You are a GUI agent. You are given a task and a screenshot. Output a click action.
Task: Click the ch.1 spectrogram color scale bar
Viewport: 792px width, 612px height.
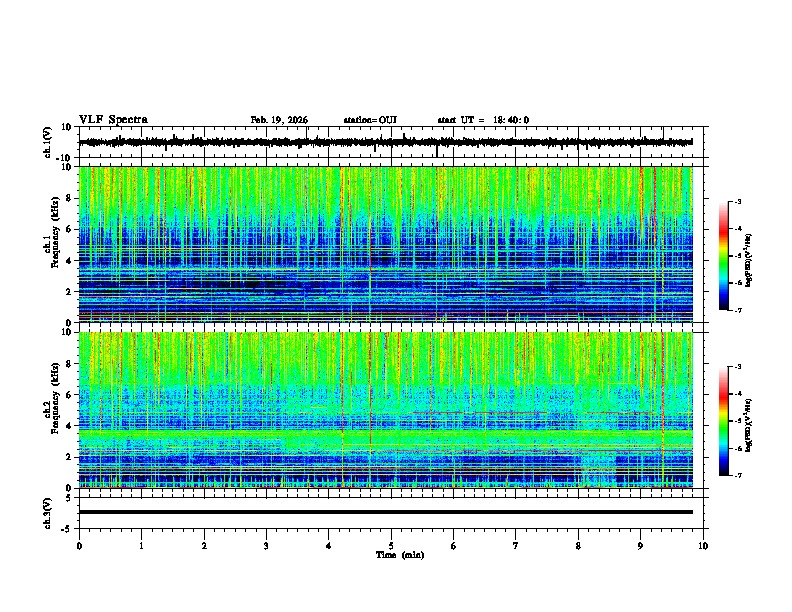(x=724, y=256)
